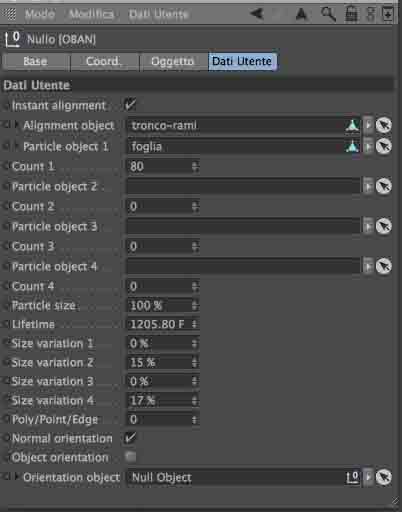Expand the Orientation object disclosure triangle

[16, 476]
